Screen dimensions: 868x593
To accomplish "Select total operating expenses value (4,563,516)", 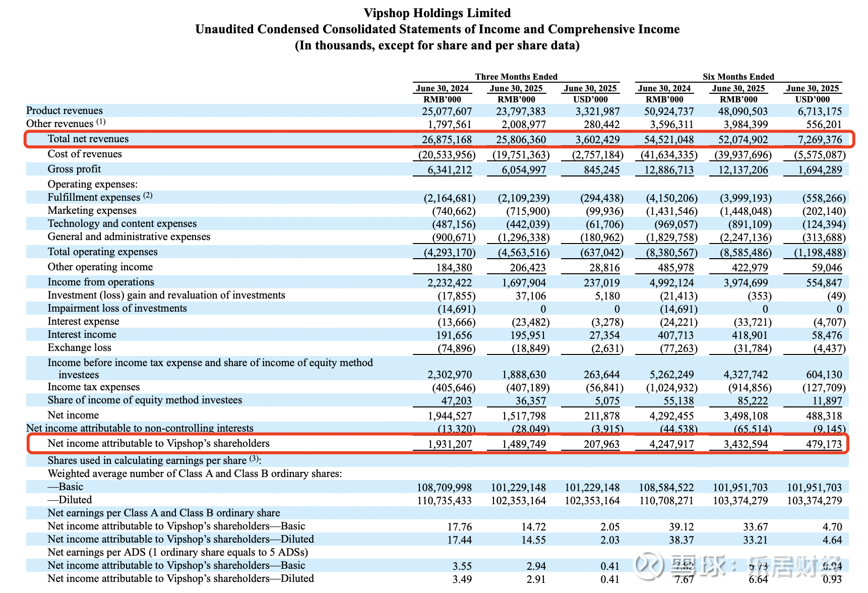I will coord(524,253).
